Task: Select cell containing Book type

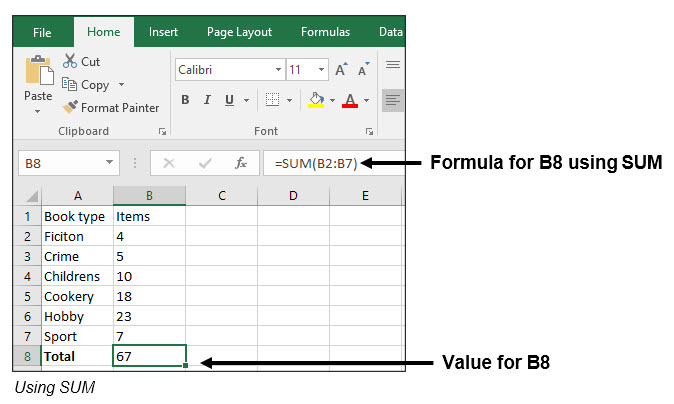Action: (77, 216)
